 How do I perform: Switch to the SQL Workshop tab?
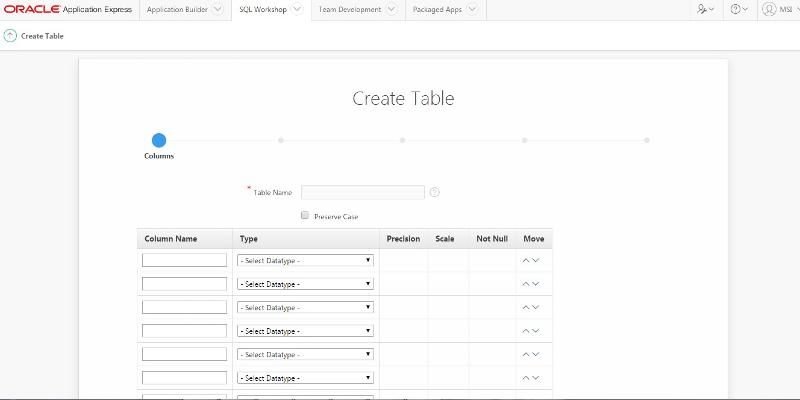coord(263,9)
